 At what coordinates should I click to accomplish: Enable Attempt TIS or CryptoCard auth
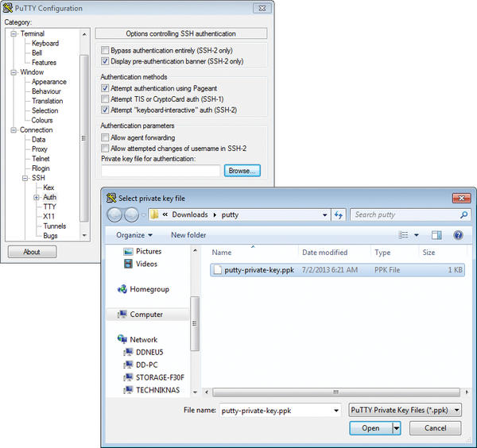click(x=105, y=98)
